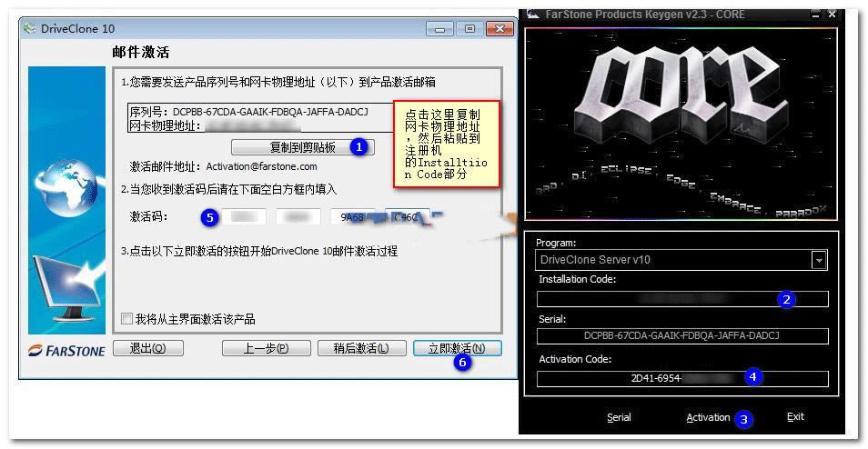Click the activation code box showing 9A68
This screenshot has height=449, width=868.
click(353, 216)
